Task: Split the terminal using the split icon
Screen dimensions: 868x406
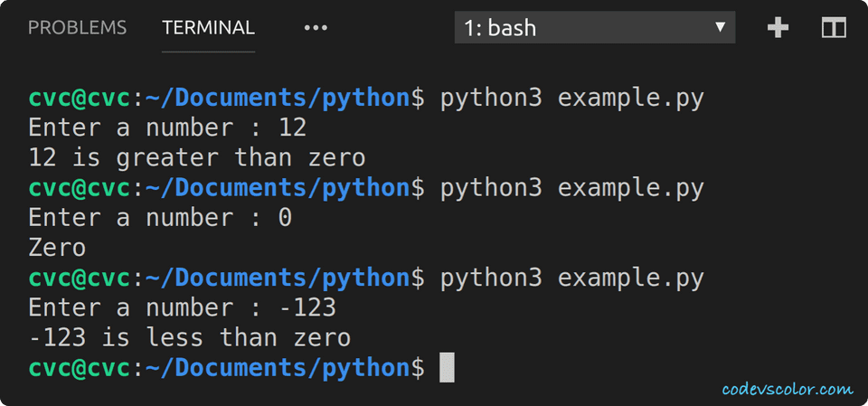Action: 833,28
